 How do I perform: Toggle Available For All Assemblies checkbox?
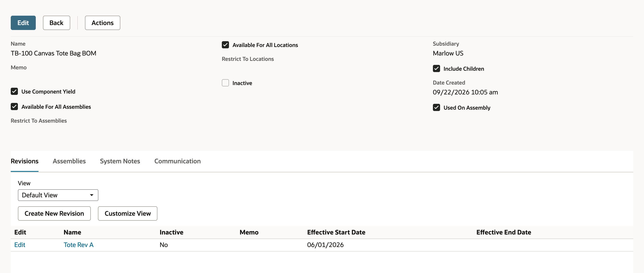click(x=14, y=107)
